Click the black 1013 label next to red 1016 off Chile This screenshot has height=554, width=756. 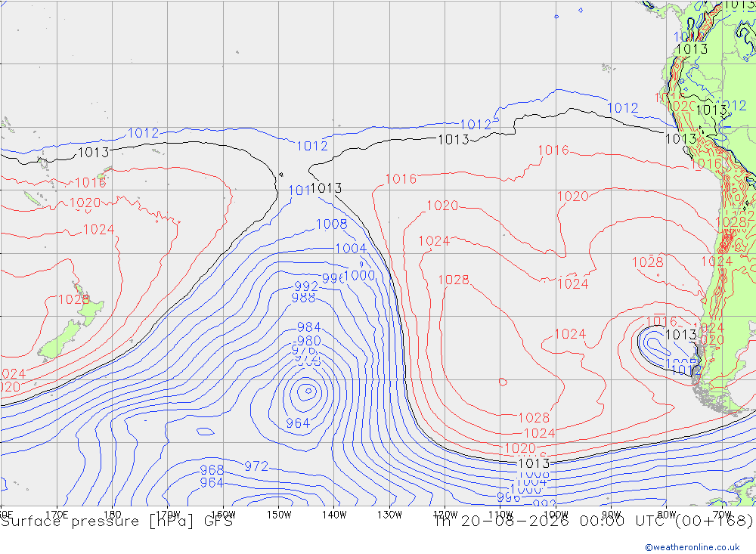coord(681,335)
